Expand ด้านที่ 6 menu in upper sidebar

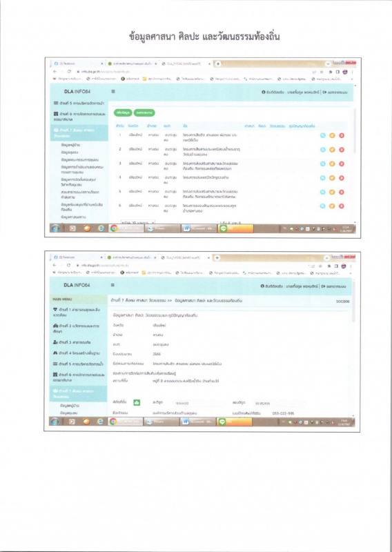(79, 117)
